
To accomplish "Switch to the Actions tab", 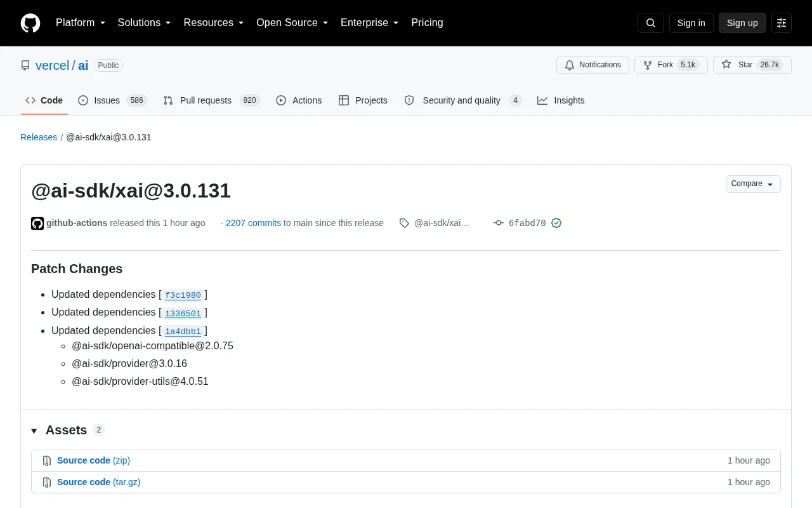I will 299,100.
